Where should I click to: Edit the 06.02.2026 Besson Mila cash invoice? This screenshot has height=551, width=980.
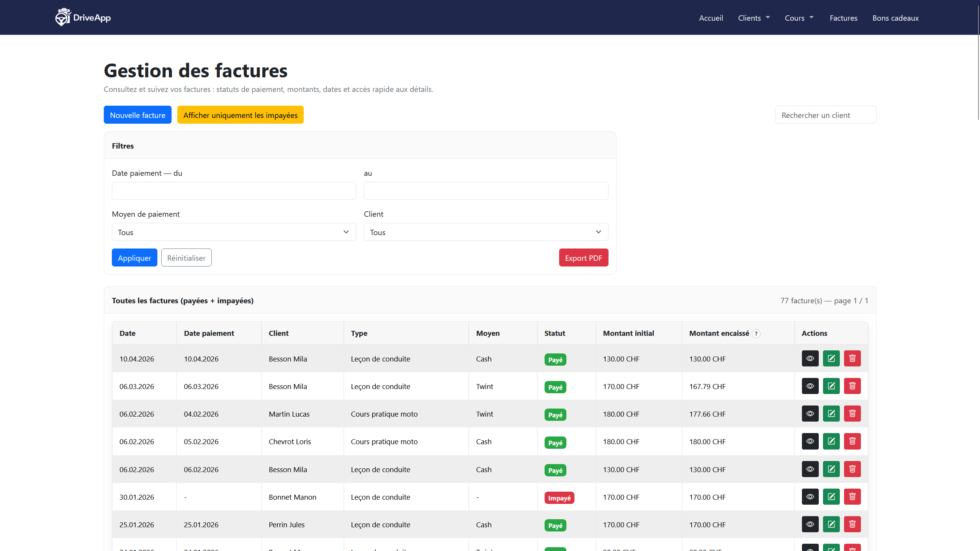pos(831,469)
